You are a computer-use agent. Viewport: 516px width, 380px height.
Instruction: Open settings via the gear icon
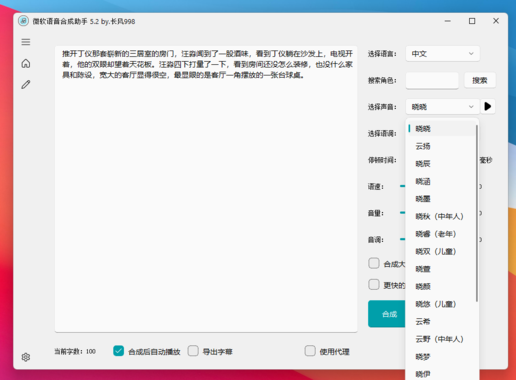[x=26, y=357]
